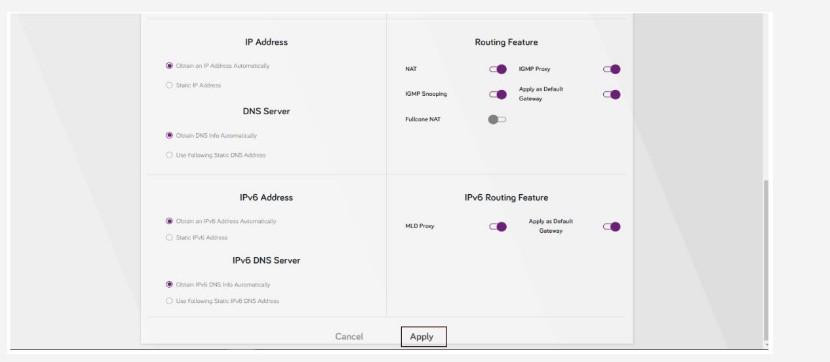This screenshot has height=362, width=830.
Task: Pick Use Following Static IPv6 DNS Address
Action: pos(169,301)
